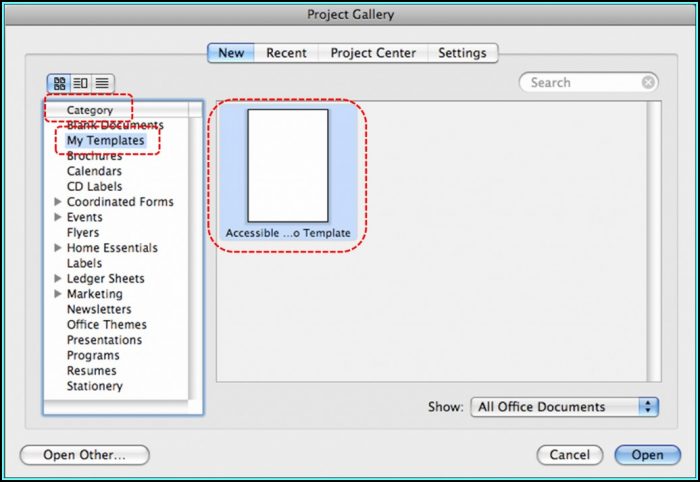
Task: Open the Recent tab
Action: click(x=286, y=53)
